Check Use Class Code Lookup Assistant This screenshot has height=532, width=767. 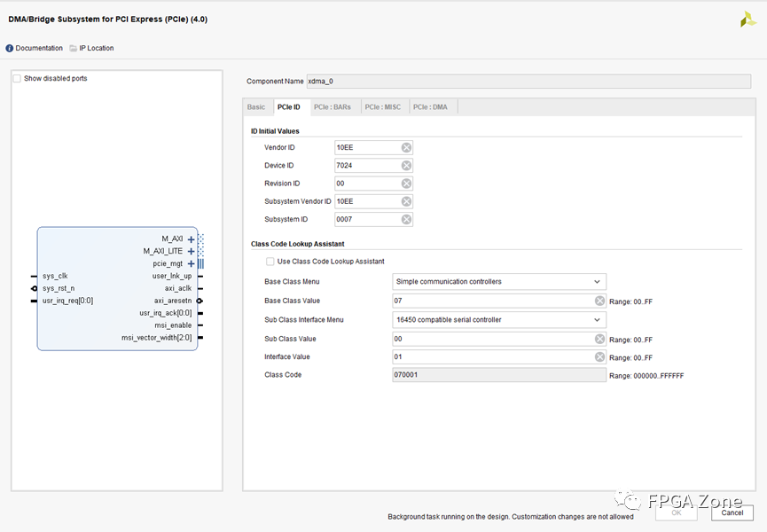pyautogui.click(x=270, y=262)
